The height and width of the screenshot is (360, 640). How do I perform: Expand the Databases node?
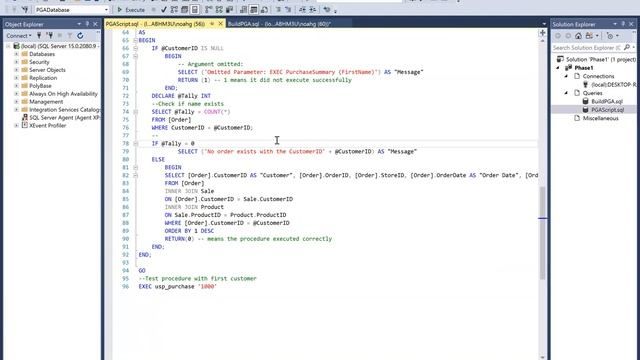[16, 54]
